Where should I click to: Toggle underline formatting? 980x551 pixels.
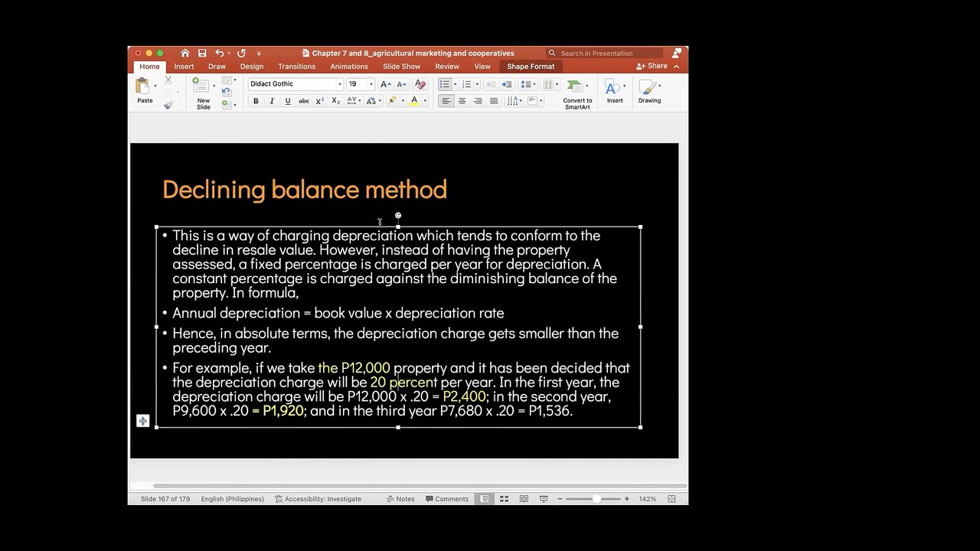tap(288, 101)
